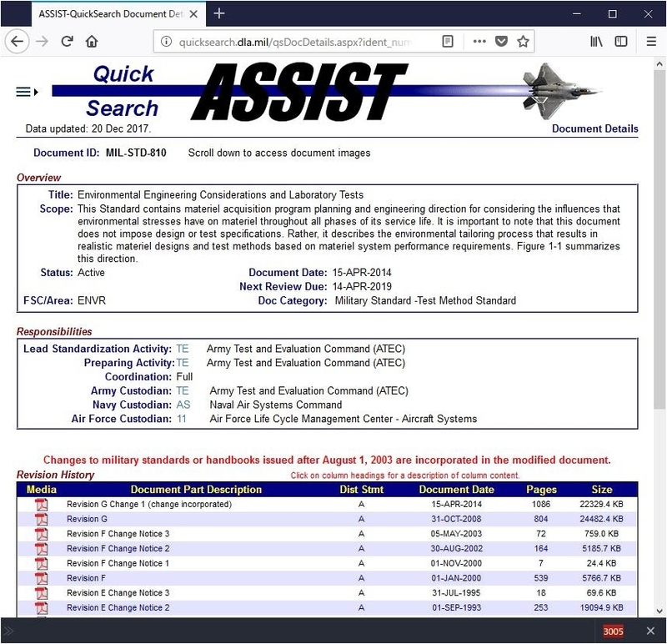This screenshot has width=667, height=644.
Task: Click the Size column heading
Action: click(601, 490)
